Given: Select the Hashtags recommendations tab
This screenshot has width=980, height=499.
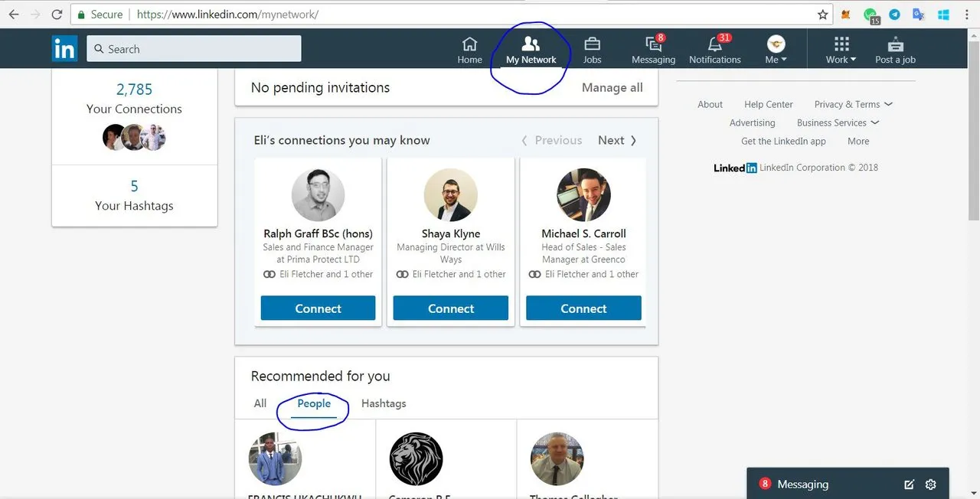Looking at the screenshot, I should pyautogui.click(x=384, y=403).
